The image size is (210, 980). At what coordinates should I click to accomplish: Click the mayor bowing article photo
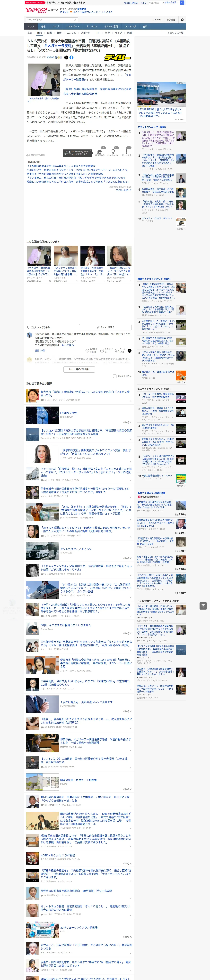click(x=44, y=80)
